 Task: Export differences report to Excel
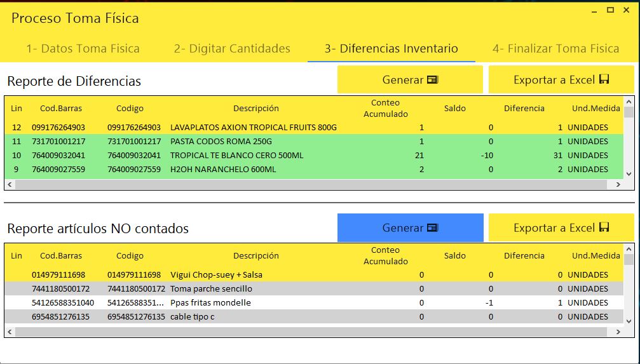coord(561,80)
